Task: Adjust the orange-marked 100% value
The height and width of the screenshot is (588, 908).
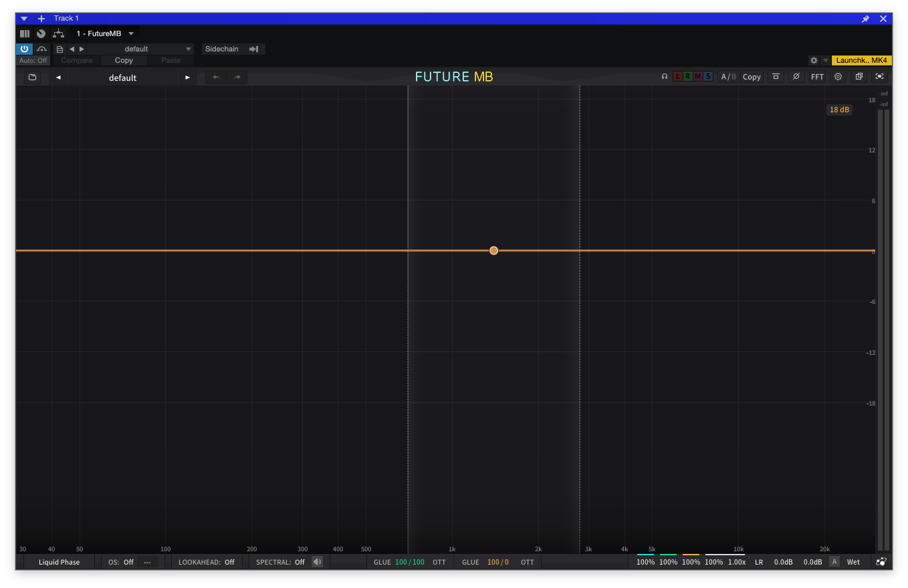Action: [691, 562]
